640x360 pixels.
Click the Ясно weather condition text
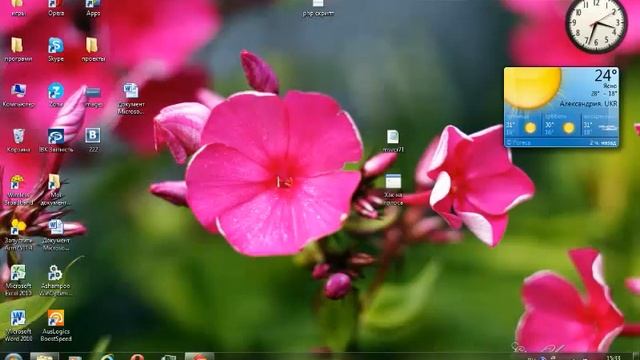[610, 87]
